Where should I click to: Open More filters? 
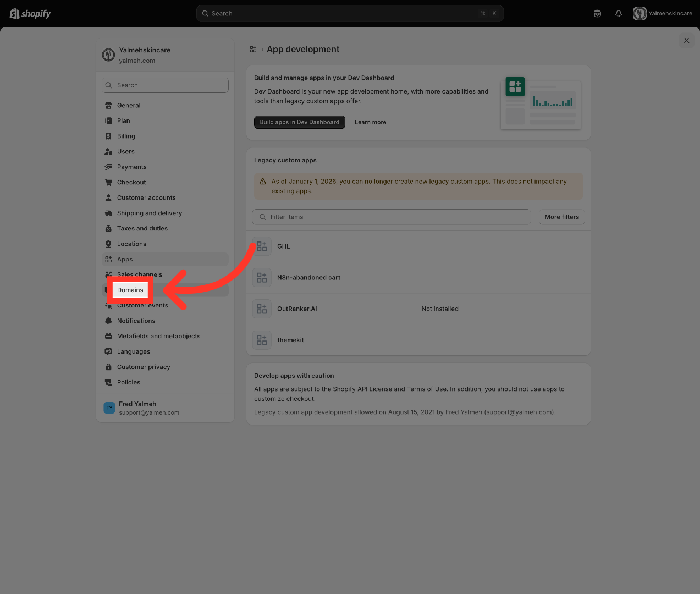[x=561, y=217]
